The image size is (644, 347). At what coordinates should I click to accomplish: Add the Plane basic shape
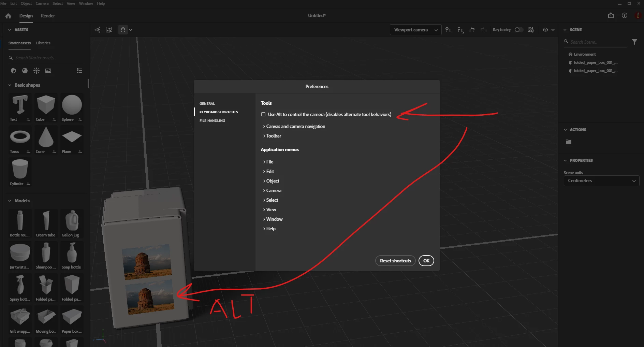72,137
